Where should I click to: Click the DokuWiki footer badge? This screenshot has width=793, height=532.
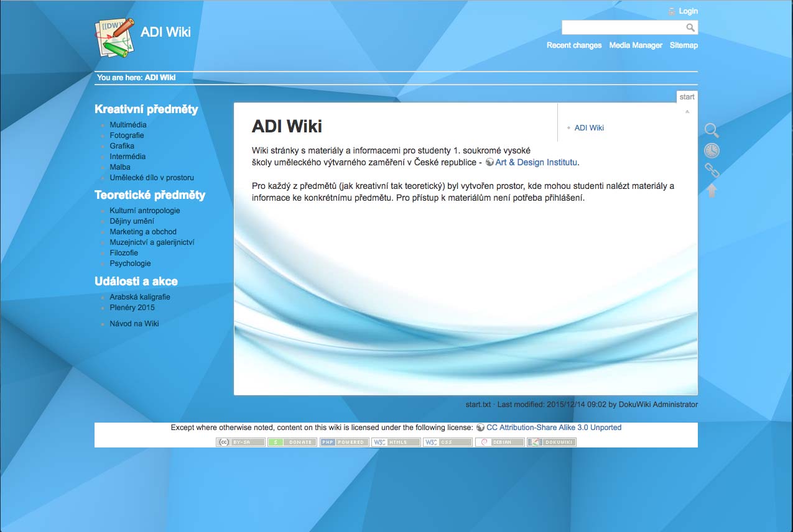pos(552,443)
